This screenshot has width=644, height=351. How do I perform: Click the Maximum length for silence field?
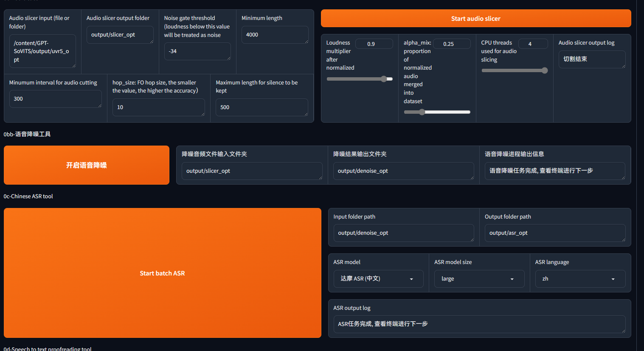tap(262, 107)
